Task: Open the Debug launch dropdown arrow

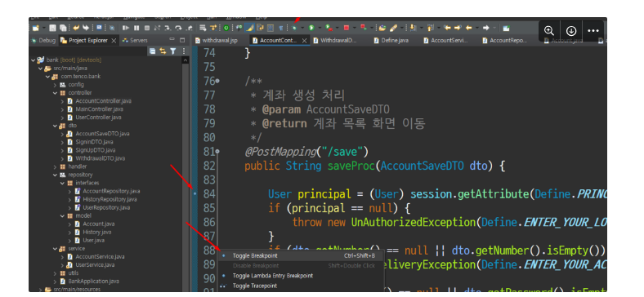Action: point(302,28)
